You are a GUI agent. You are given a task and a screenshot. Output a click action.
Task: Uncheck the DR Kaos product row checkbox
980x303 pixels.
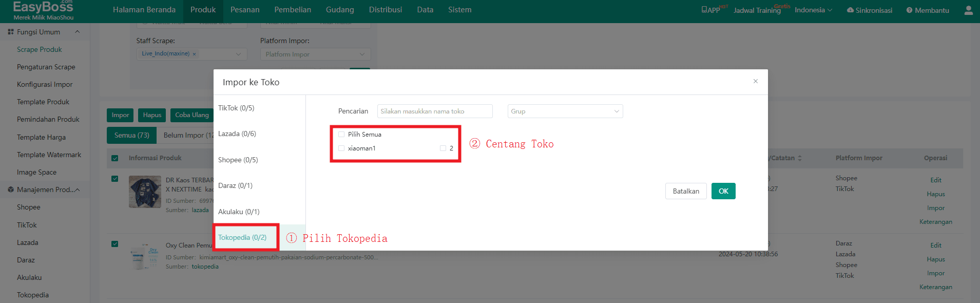coord(115,179)
